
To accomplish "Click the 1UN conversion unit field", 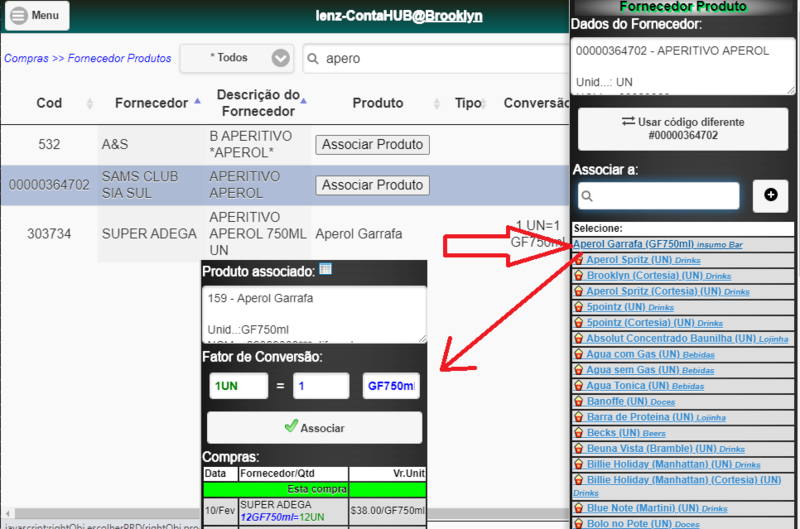I will [x=239, y=386].
